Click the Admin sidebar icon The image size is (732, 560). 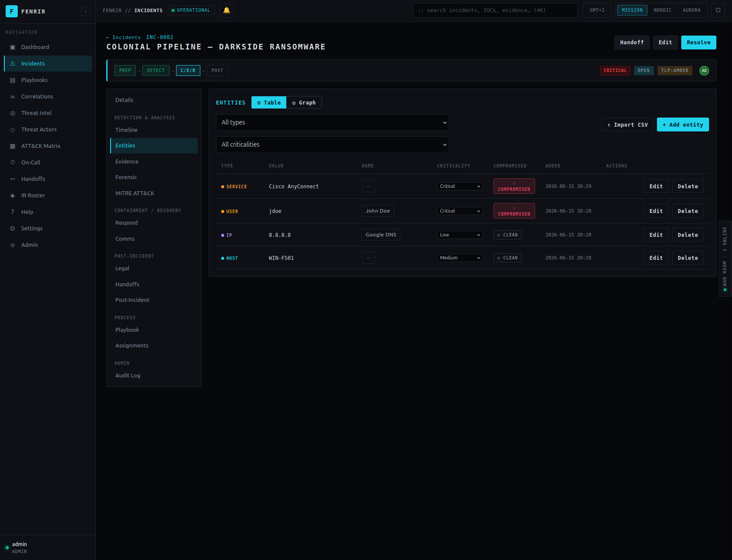click(13, 245)
